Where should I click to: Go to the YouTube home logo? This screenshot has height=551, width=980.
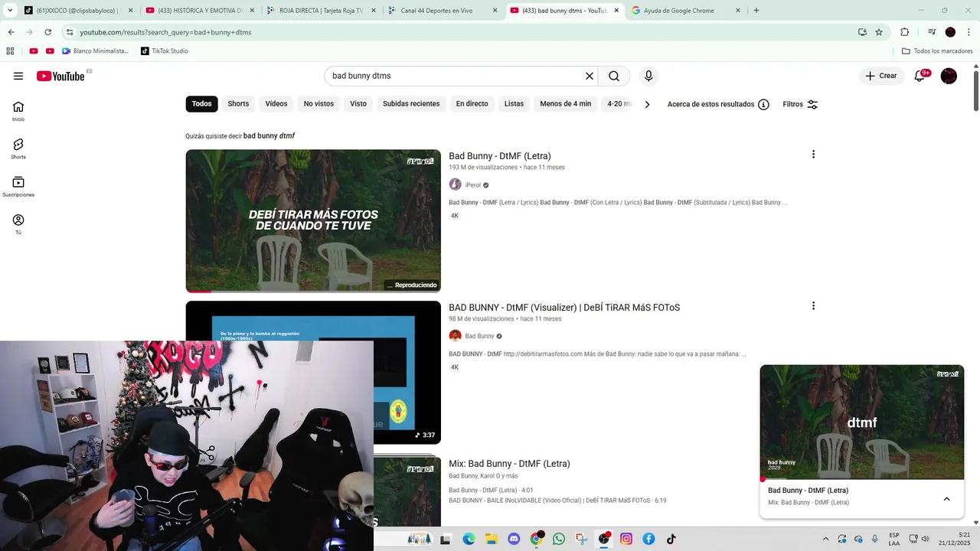[x=60, y=76]
